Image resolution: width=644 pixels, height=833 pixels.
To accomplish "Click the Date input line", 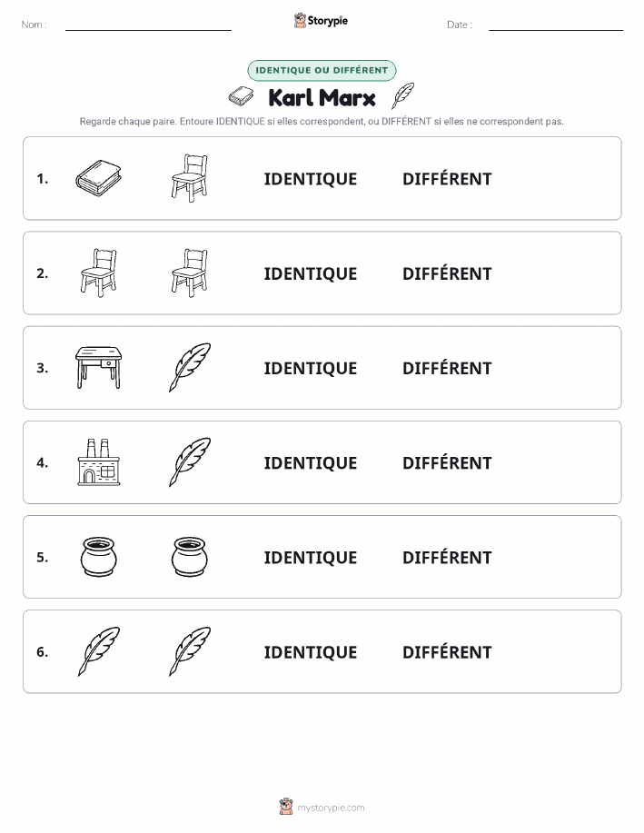I will click(556, 25).
